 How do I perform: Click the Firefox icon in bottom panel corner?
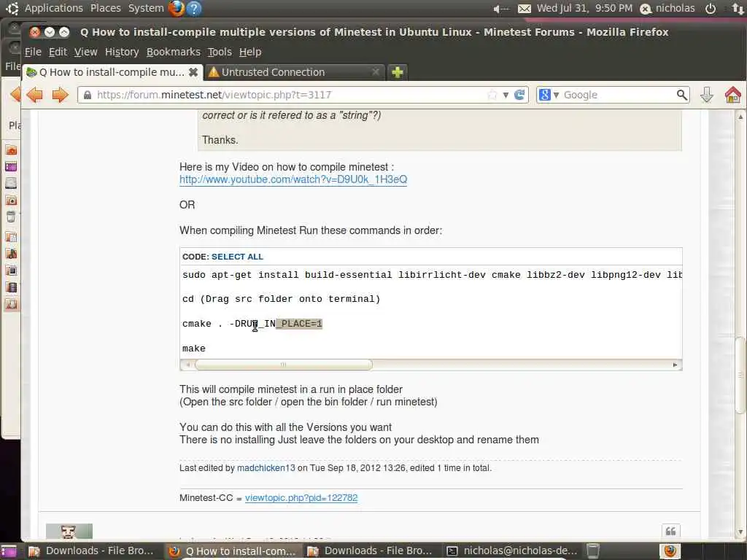[670, 551]
